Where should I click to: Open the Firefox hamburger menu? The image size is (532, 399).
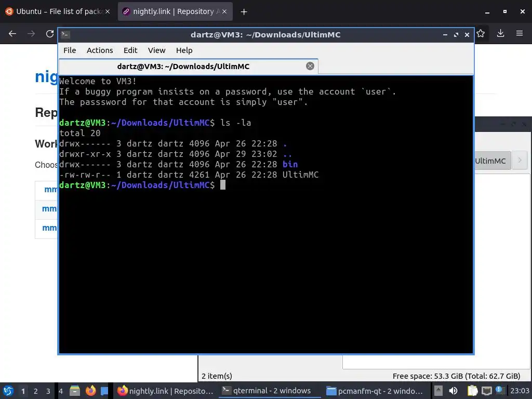(x=520, y=33)
